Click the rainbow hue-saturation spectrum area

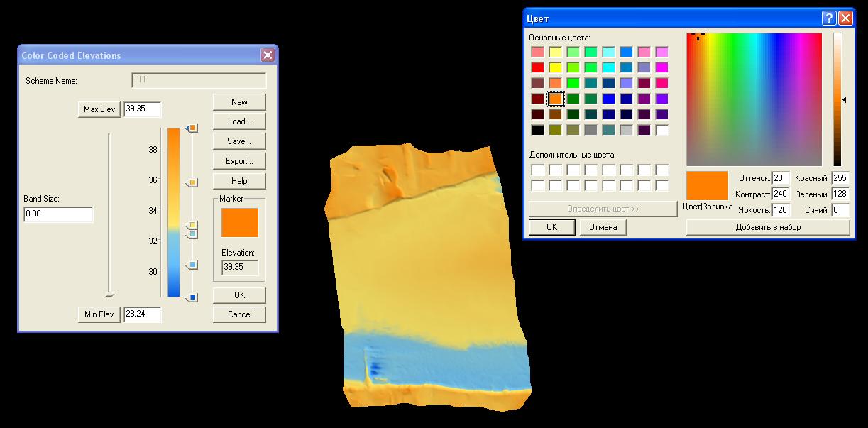[754, 99]
